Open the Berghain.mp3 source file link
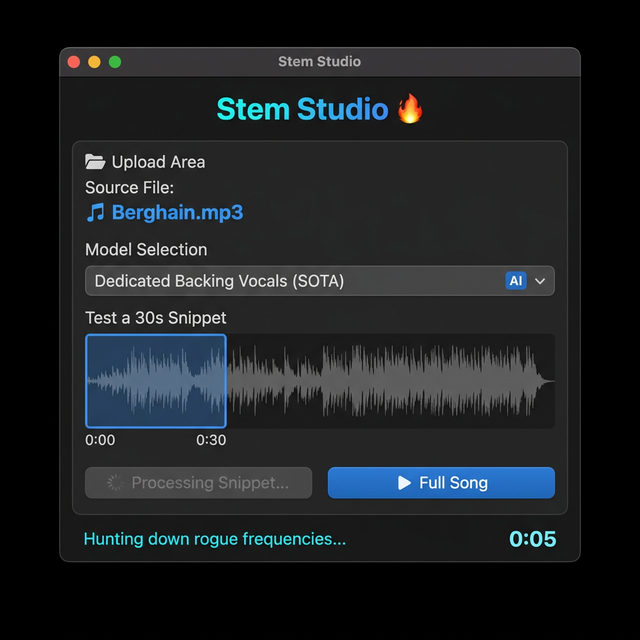640x640 pixels. pos(177,213)
